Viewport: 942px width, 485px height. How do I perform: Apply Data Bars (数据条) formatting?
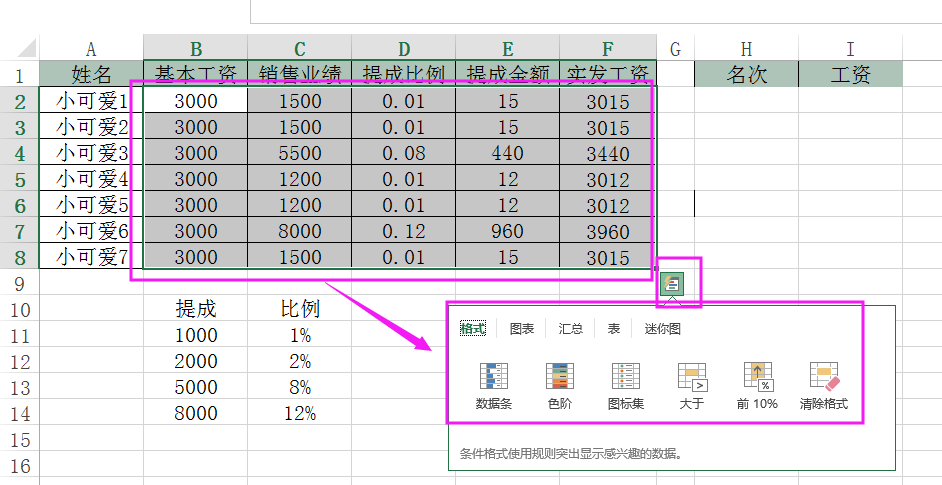click(494, 386)
